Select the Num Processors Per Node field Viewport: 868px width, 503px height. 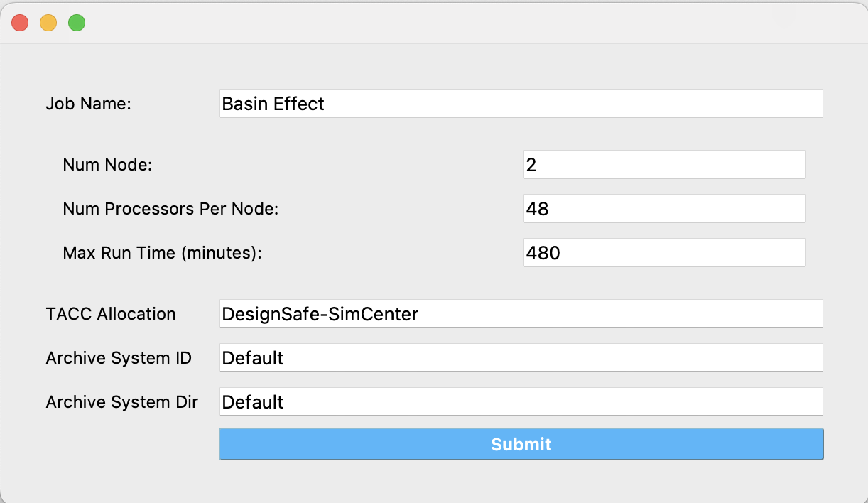664,209
